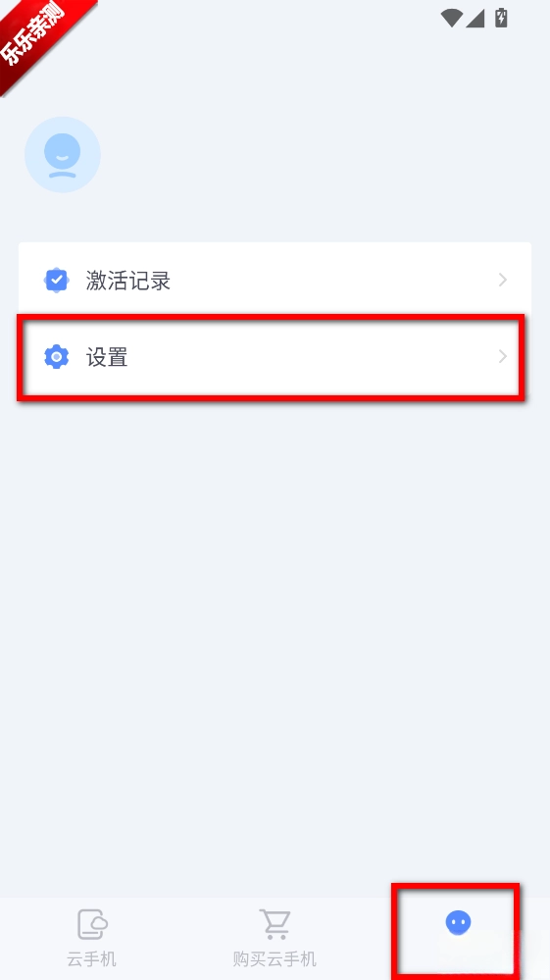Tap the 云手机 cloud phone icon
Screen dimensions: 550x980
(92, 924)
